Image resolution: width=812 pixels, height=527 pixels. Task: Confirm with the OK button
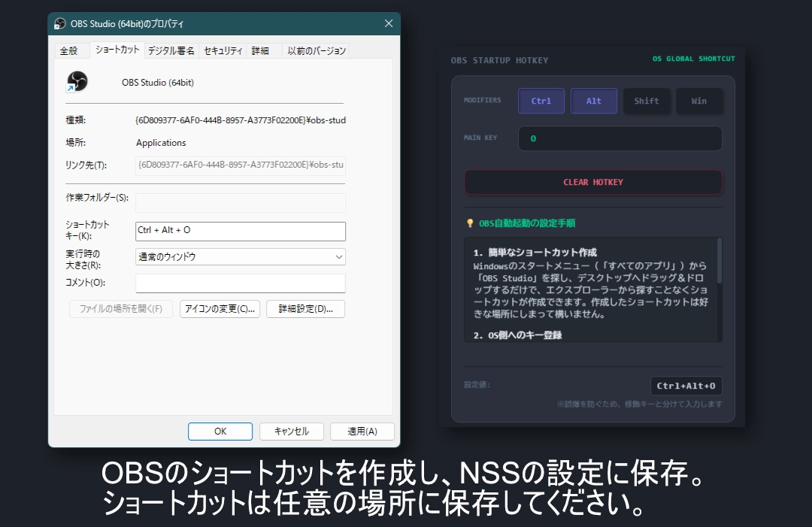click(x=220, y=432)
